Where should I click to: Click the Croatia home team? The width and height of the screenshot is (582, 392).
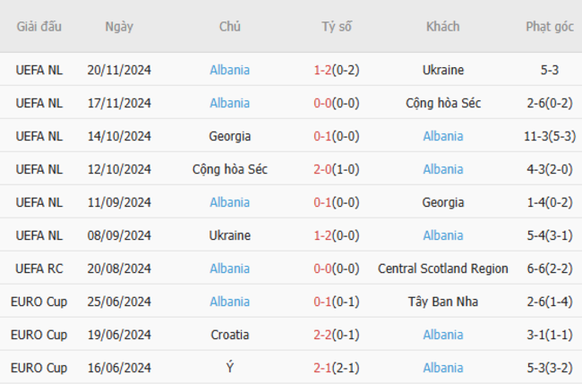(x=229, y=335)
